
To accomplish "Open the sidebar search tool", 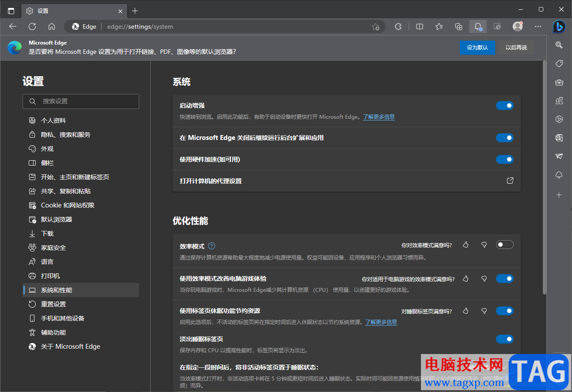I will tap(559, 45).
